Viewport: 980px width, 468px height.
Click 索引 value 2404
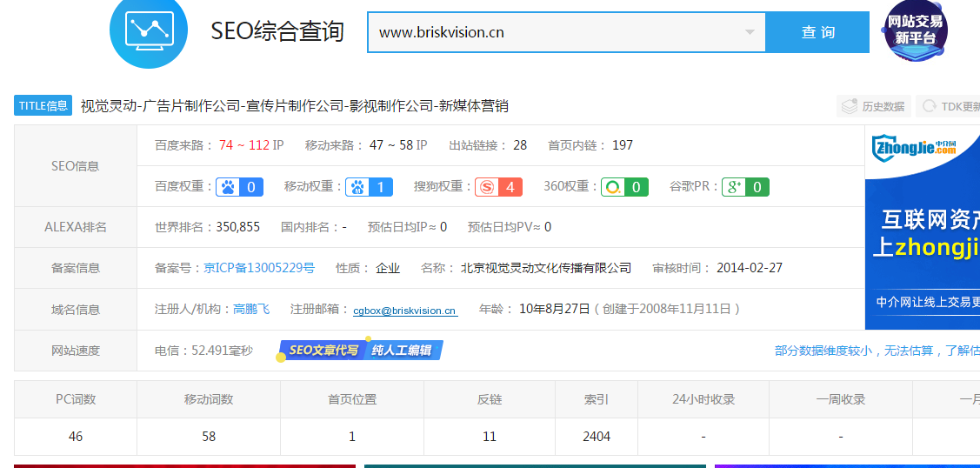(597, 437)
